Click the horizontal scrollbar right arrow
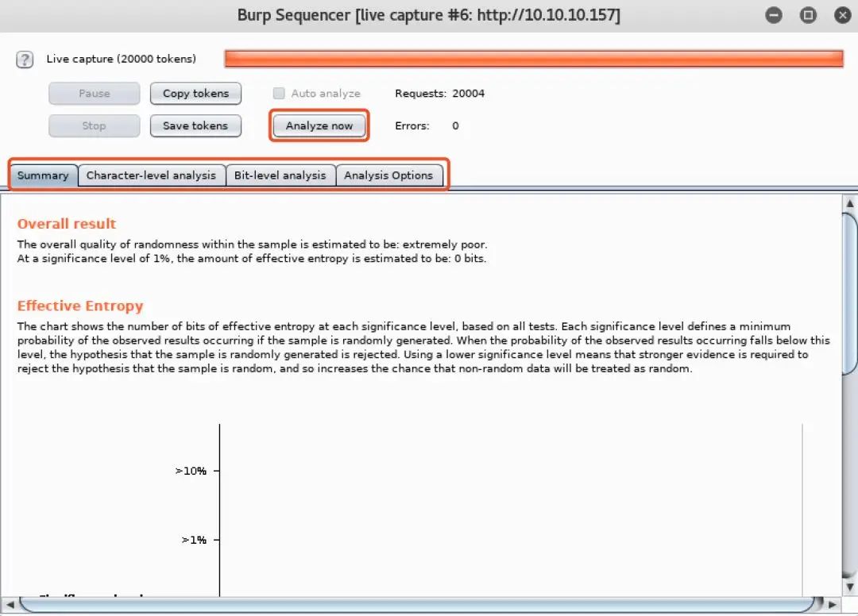This screenshot has height=616, width=858. coord(833,605)
